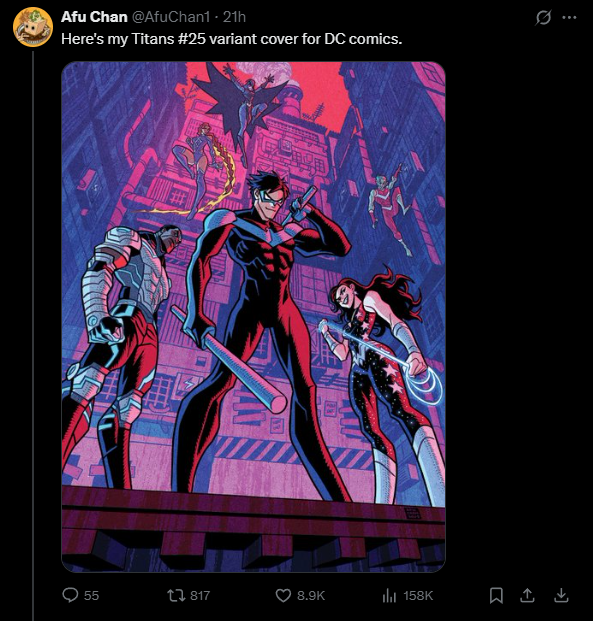593x621 pixels.
Task: Click the Afu Chan display name
Action: coord(94,17)
